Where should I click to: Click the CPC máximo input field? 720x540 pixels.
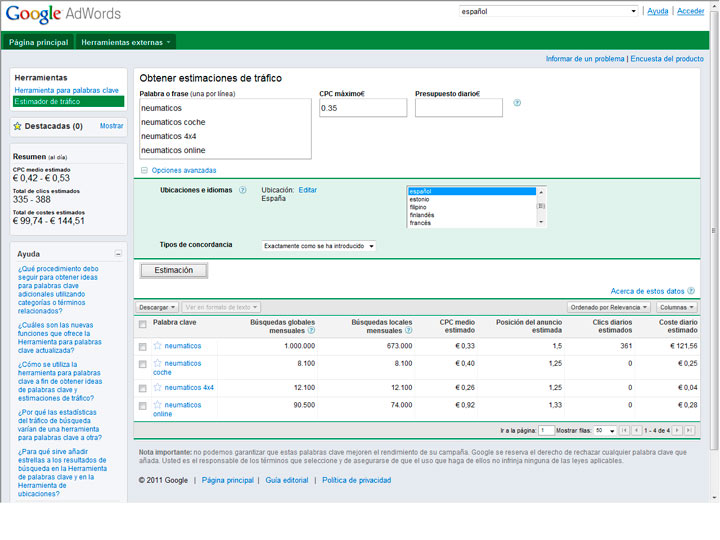point(363,108)
